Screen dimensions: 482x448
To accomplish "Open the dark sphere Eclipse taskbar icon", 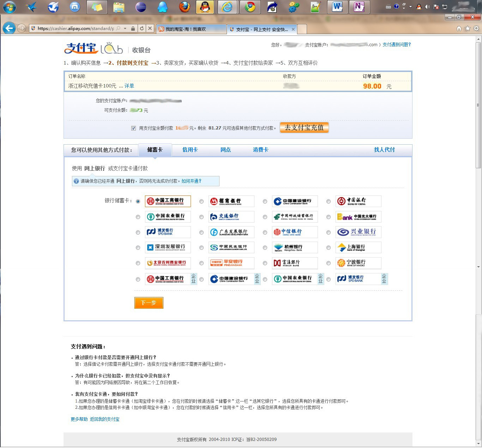I will (x=140, y=7).
